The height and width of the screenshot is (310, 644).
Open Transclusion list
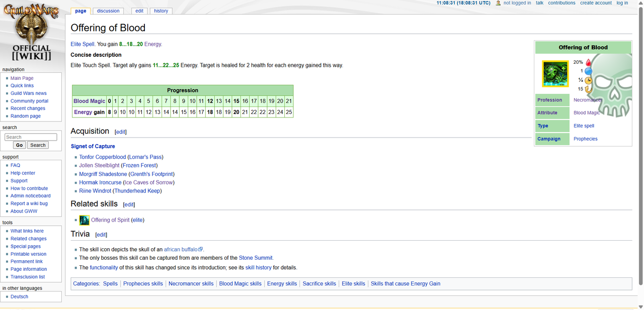point(28,277)
